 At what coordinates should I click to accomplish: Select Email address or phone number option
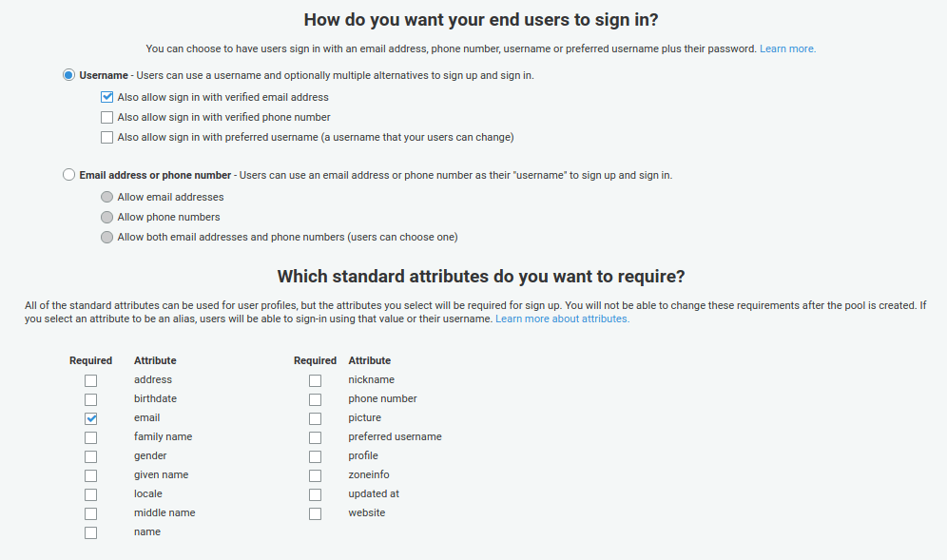click(x=68, y=175)
